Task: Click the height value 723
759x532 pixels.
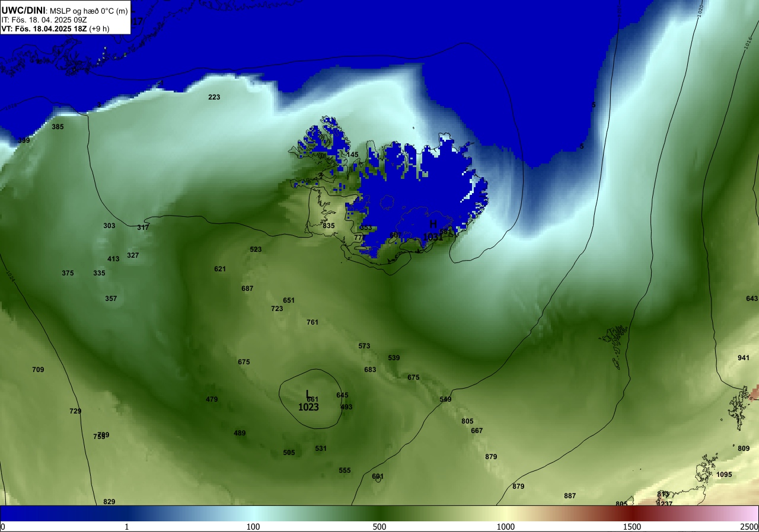Action: click(x=277, y=309)
